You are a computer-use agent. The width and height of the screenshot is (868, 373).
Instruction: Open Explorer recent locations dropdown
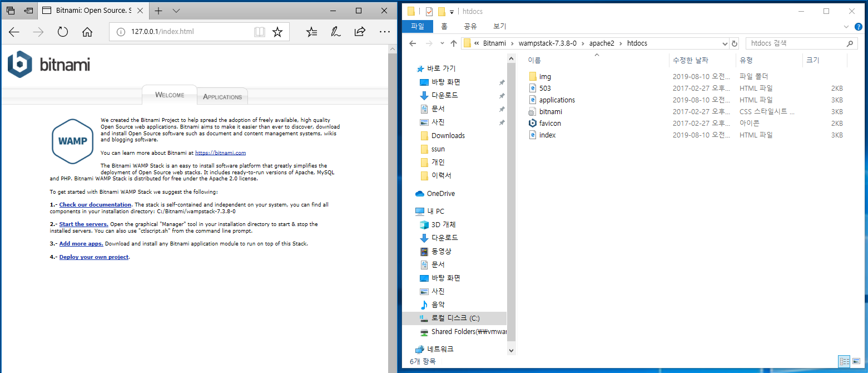(x=442, y=43)
